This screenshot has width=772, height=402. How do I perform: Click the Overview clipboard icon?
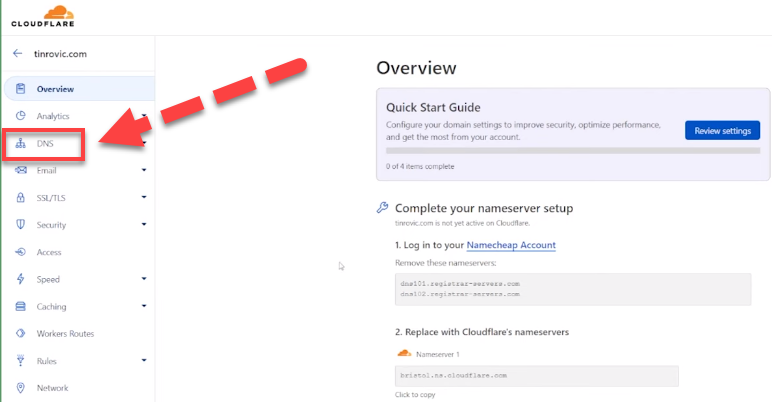click(x=20, y=89)
